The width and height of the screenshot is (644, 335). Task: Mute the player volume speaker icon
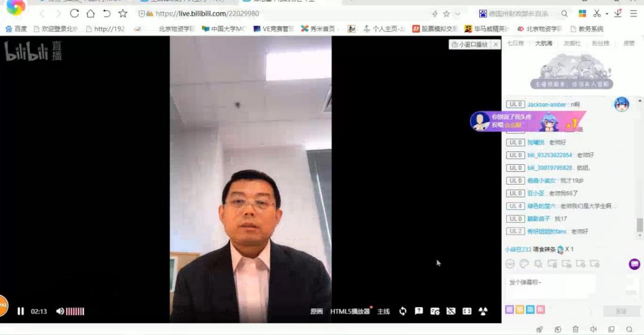(x=60, y=311)
